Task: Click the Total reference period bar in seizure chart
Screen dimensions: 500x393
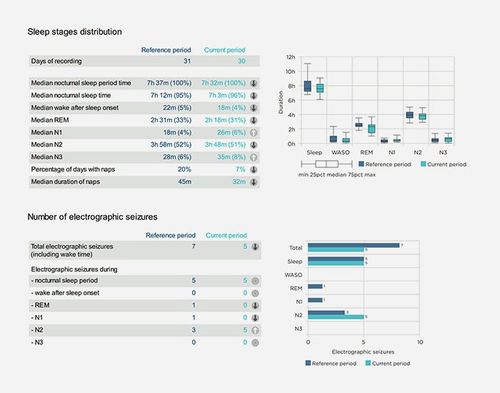Action: click(354, 245)
